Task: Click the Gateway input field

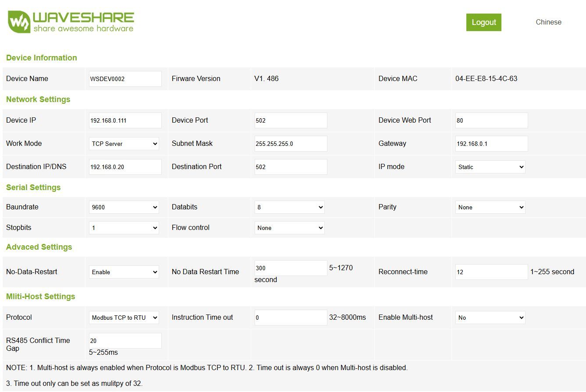Action: pyautogui.click(x=491, y=144)
